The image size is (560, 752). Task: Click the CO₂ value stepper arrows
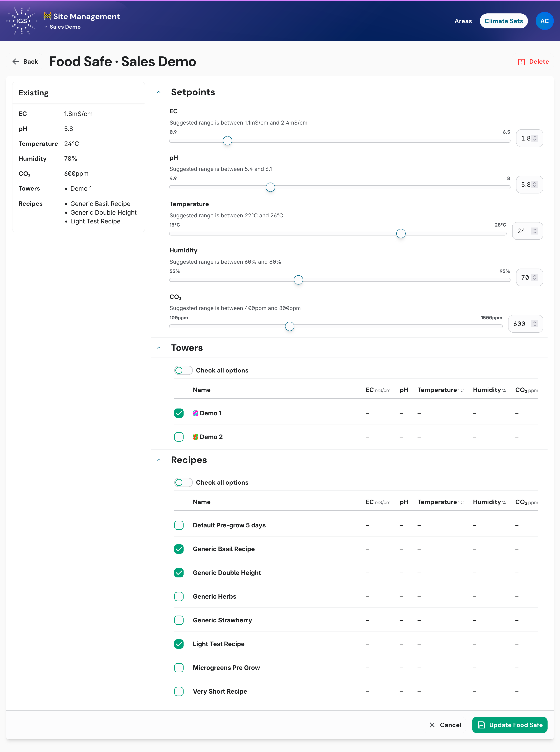pos(535,324)
